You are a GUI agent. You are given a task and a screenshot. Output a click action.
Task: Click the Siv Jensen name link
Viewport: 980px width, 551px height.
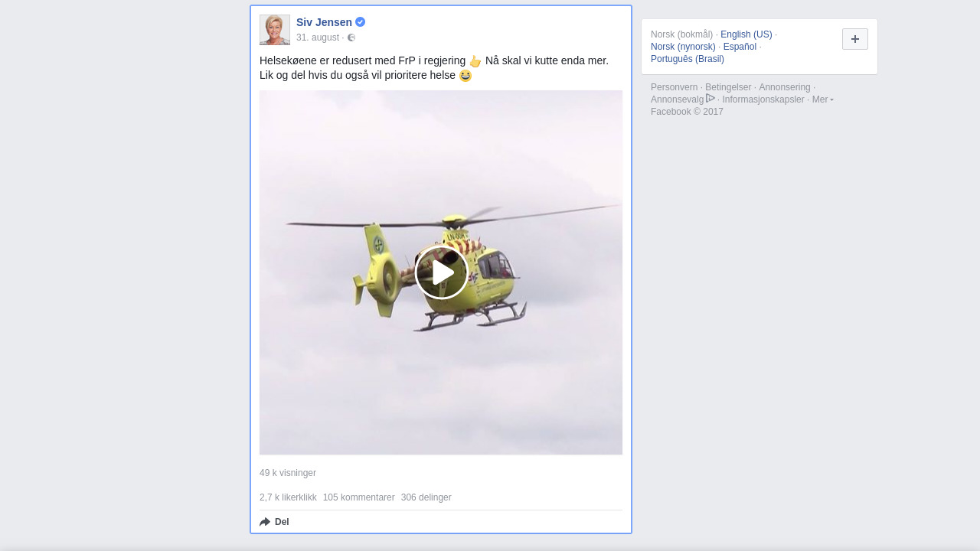324,22
